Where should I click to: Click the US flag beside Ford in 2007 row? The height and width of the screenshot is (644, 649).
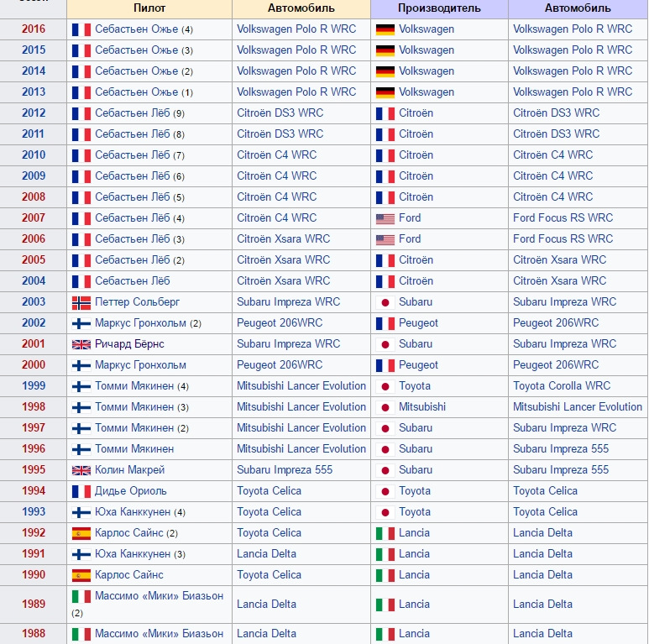pos(385,218)
